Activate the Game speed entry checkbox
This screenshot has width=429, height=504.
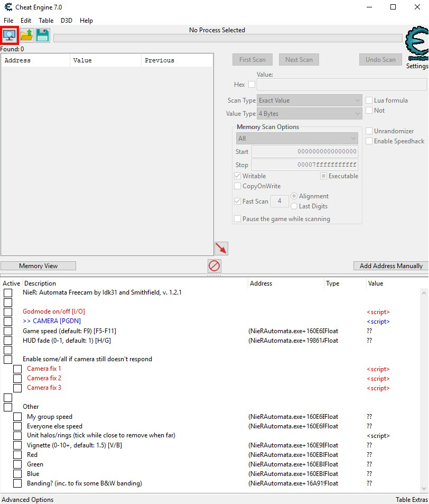coord(8,331)
